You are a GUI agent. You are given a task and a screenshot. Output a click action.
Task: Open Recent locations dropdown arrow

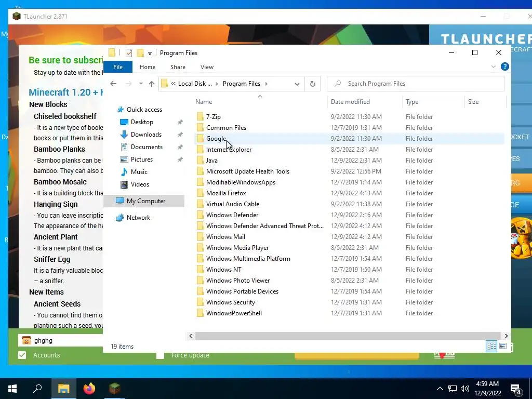click(x=141, y=84)
